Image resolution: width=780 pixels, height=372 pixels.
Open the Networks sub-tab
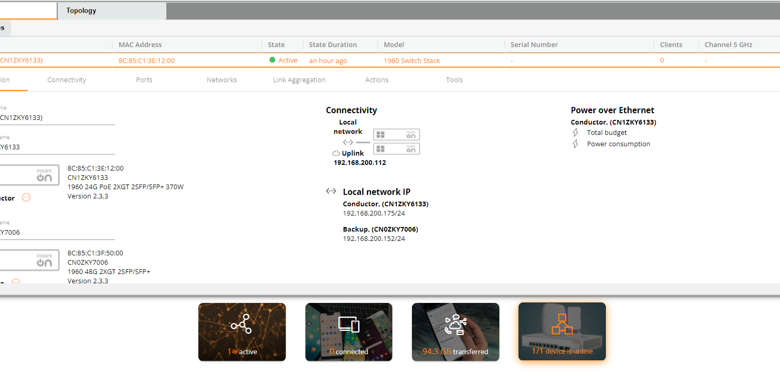pyautogui.click(x=222, y=80)
